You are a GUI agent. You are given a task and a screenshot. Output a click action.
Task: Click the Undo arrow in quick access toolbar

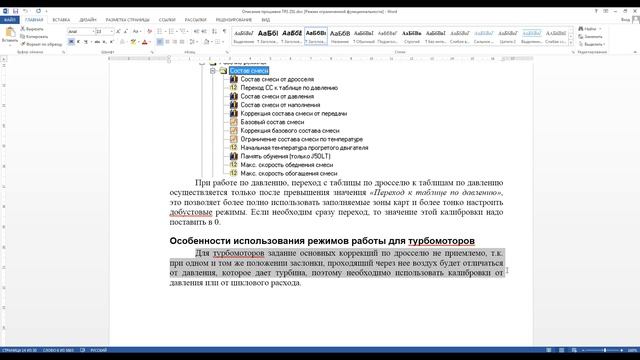point(25,11)
